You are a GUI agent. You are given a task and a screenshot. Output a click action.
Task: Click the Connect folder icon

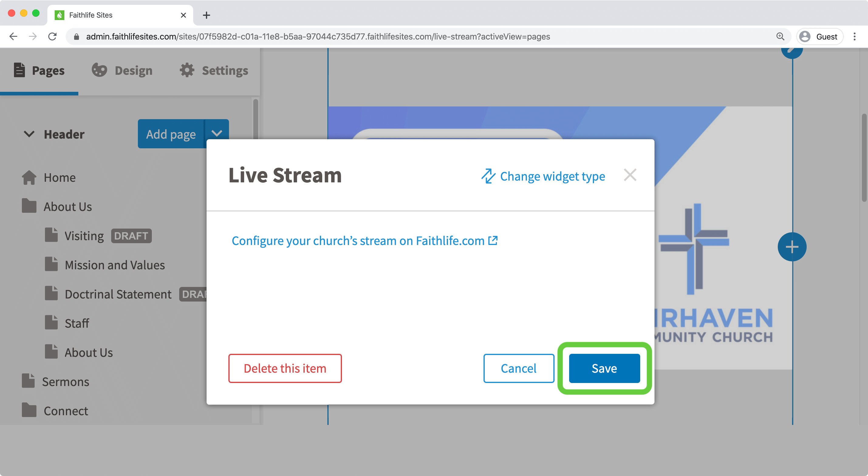(29, 410)
